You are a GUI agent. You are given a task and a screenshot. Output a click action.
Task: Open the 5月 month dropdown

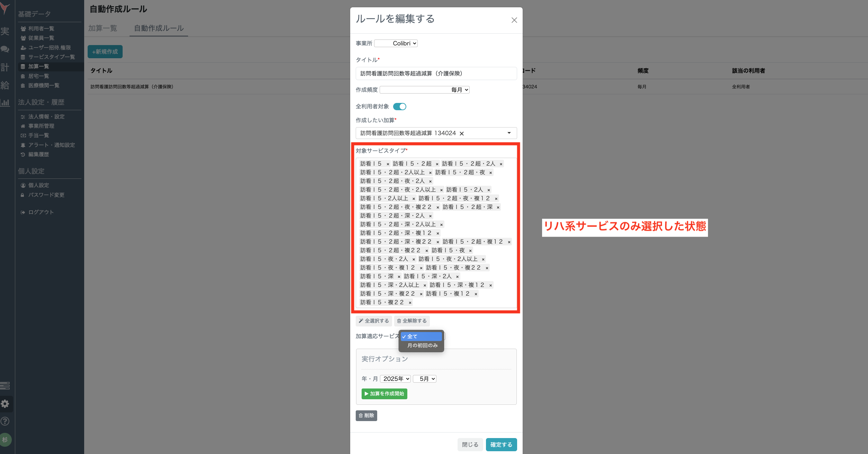click(424, 378)
